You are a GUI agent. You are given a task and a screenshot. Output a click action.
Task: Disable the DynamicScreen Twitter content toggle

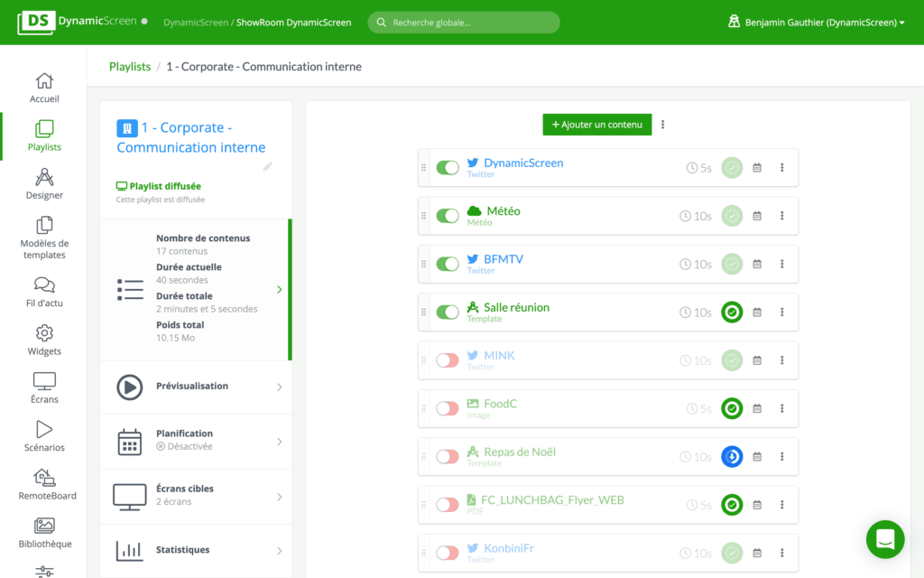pos(448,167)
